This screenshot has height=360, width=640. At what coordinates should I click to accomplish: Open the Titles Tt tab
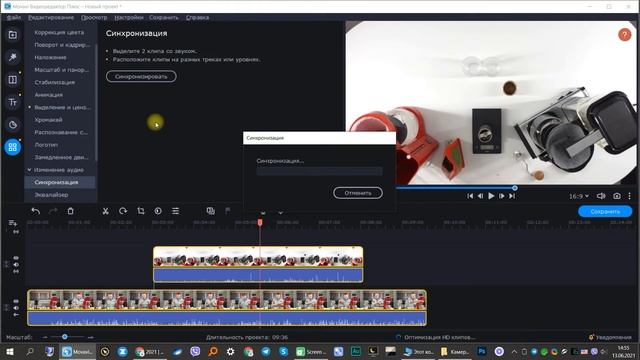tap(13, 102)
